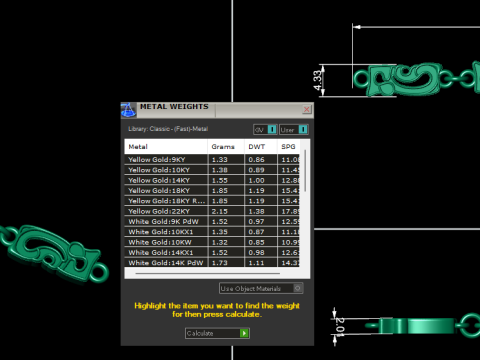Select the Yellow Gold:9KY row
Viewport: 480px width, 360px height.
click(212, 159)
